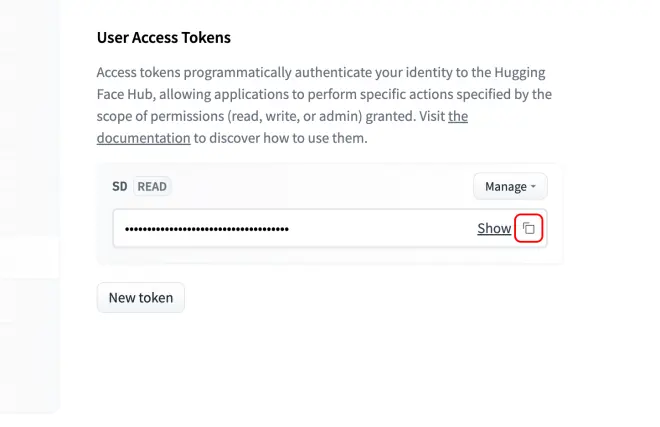
Task: Open the underlined word 'documentation' link
Action: pos(144,138)
